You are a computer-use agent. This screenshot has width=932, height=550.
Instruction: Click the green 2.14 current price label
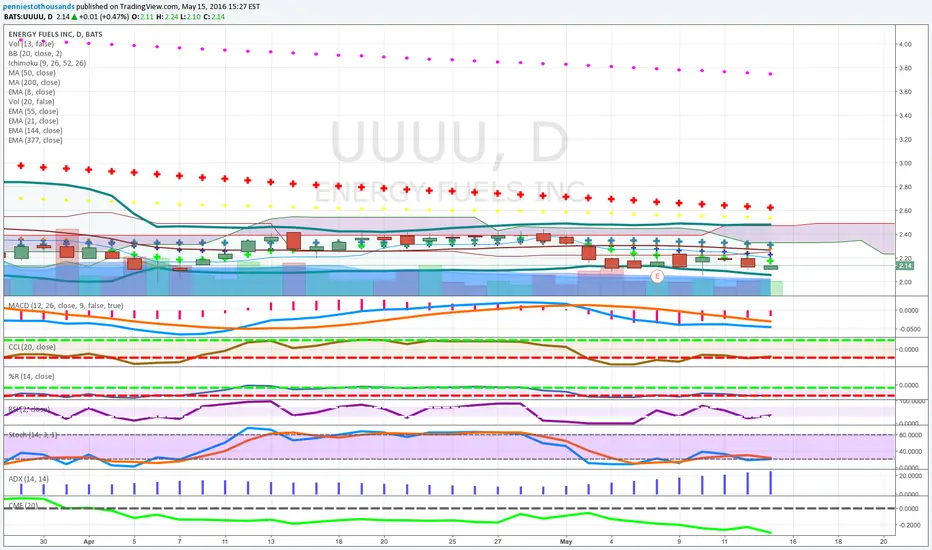[x=905, y=266]
